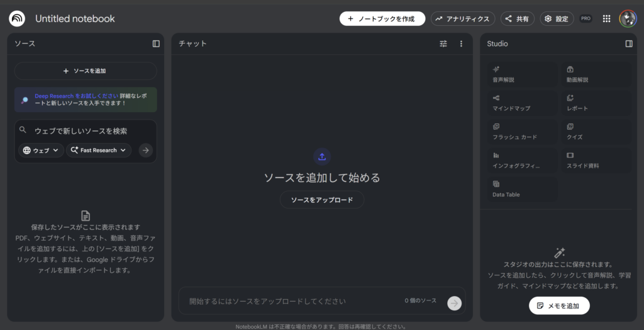Click the 共有 share button
The width and height of the screenshot is (644, 330).
[517, 19]
